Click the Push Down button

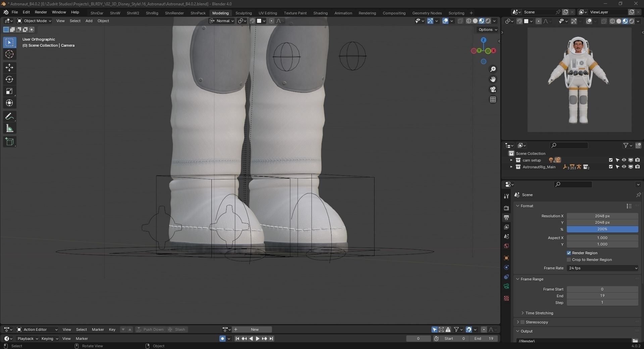(150, 330)
